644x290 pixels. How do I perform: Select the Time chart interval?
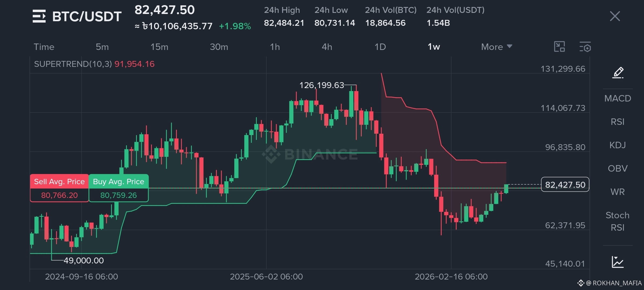[x=44, y=47]
